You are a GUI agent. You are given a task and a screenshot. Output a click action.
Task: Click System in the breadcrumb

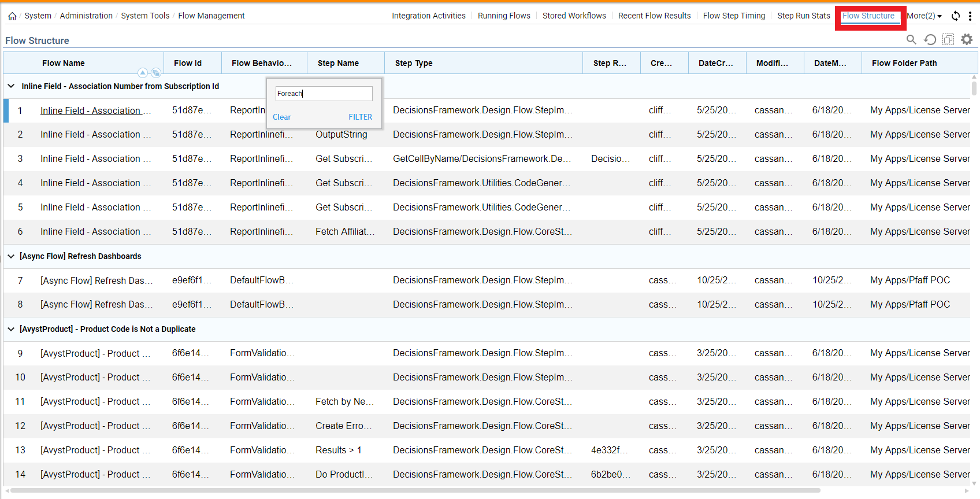pos(38,16)
